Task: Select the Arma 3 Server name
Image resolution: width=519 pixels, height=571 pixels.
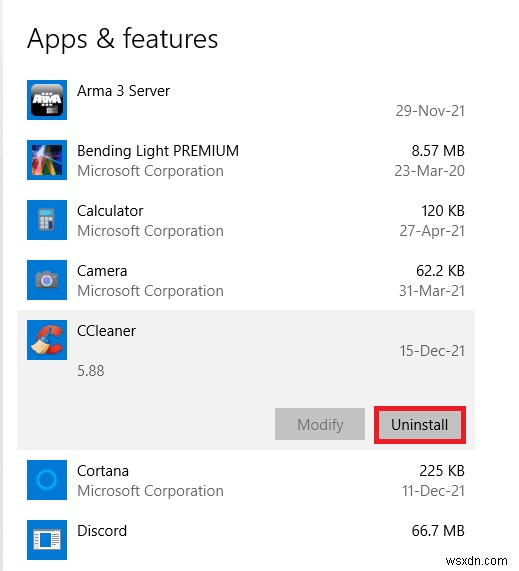Action: pos(123,91)
